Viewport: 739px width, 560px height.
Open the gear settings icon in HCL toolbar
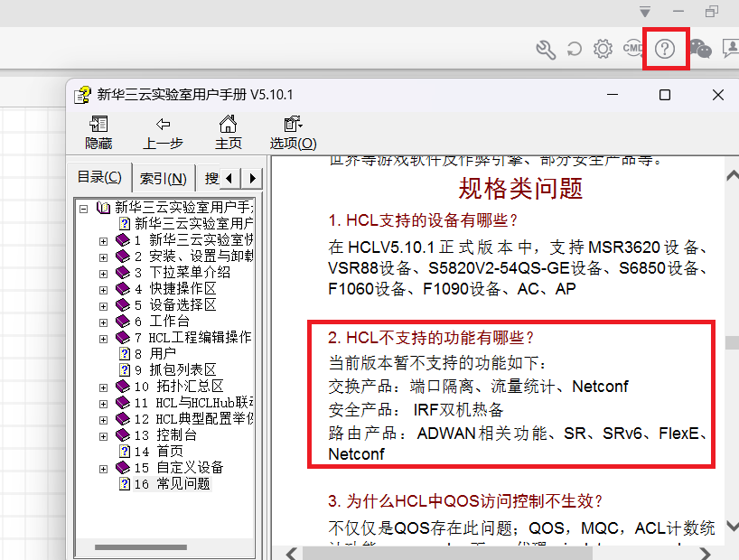(603, 49)
